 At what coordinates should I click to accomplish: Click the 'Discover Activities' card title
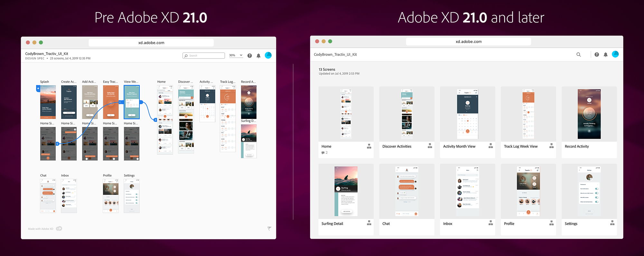tap(397, 146)
